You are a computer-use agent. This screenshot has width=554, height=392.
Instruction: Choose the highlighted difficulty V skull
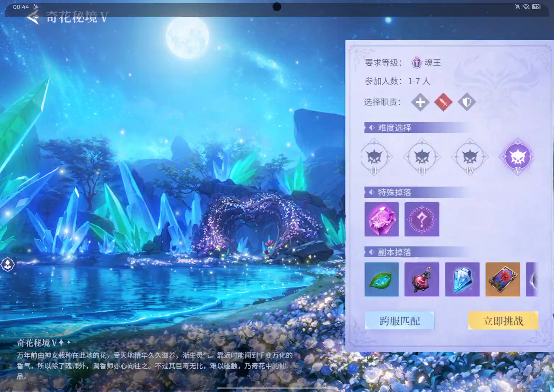(x=518, y=157)
